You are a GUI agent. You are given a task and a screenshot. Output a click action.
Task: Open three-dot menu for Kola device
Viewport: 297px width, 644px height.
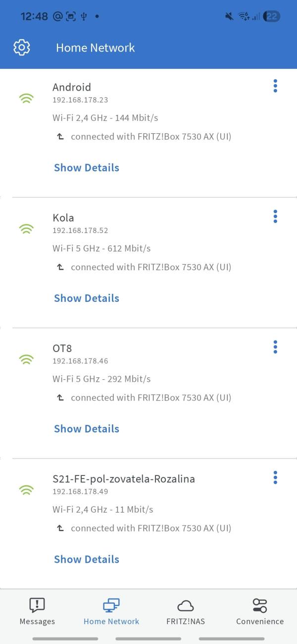point(275,217)
